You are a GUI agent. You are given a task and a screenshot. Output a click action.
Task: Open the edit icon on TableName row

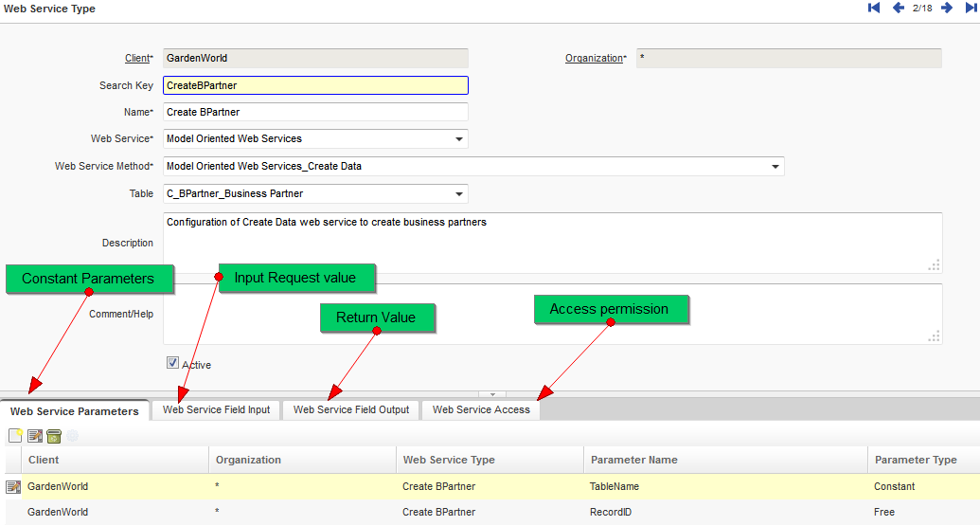[x=13, y=487]
